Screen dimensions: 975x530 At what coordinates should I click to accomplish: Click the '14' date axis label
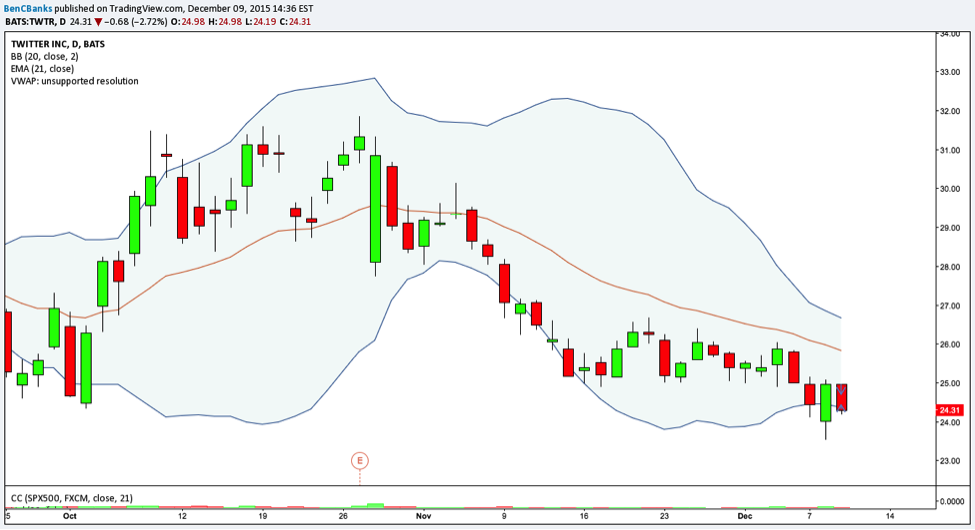pos(890,516)
